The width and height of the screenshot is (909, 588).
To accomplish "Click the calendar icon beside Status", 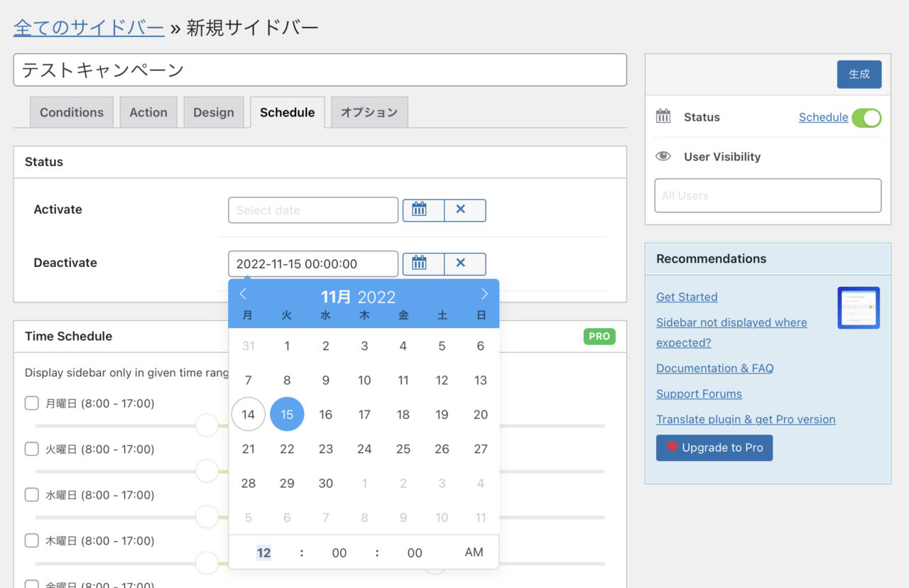I will [663, 117].
